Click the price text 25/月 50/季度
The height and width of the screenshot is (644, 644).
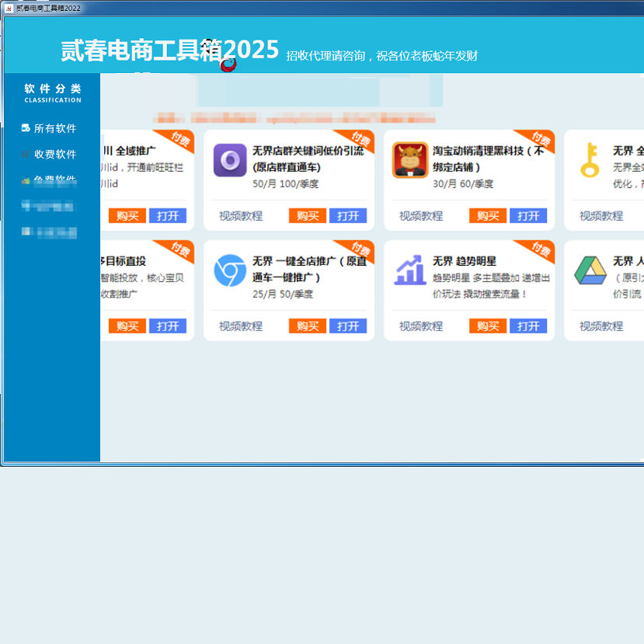283,294
